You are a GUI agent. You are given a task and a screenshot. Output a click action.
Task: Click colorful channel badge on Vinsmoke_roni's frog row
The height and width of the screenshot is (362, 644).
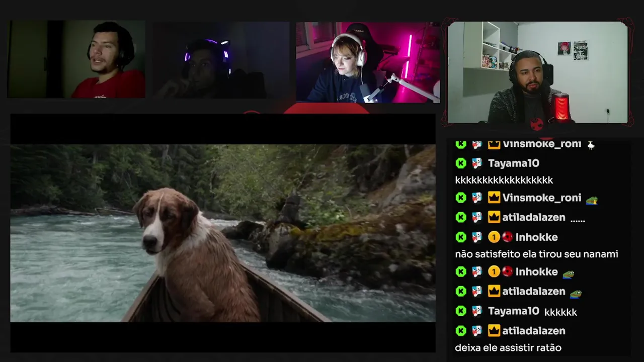click(477, 198)
